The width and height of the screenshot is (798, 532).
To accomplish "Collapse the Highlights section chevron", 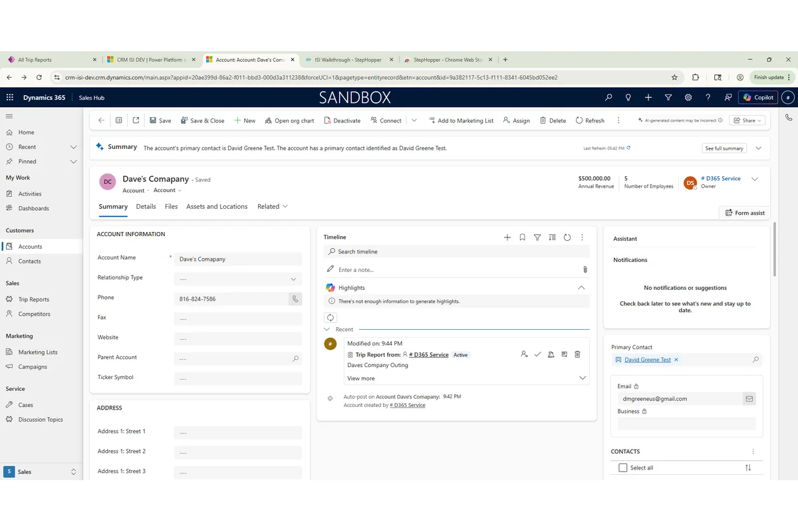I will coord(581,287).
